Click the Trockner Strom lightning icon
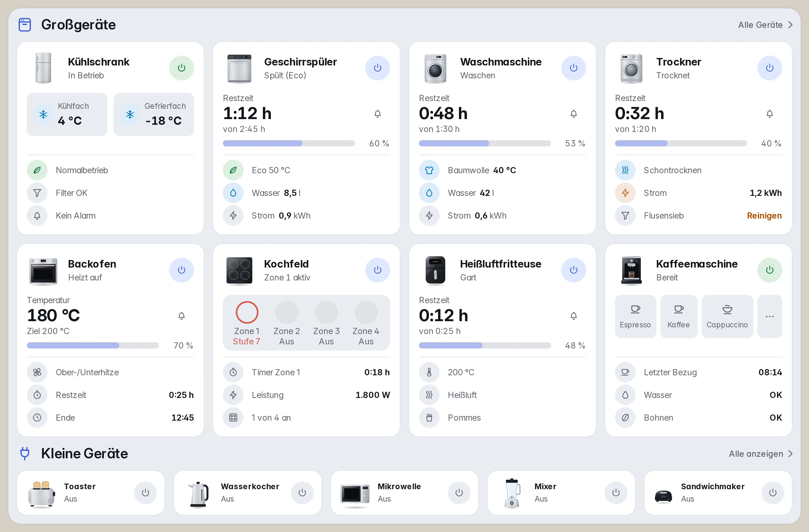 625,193
